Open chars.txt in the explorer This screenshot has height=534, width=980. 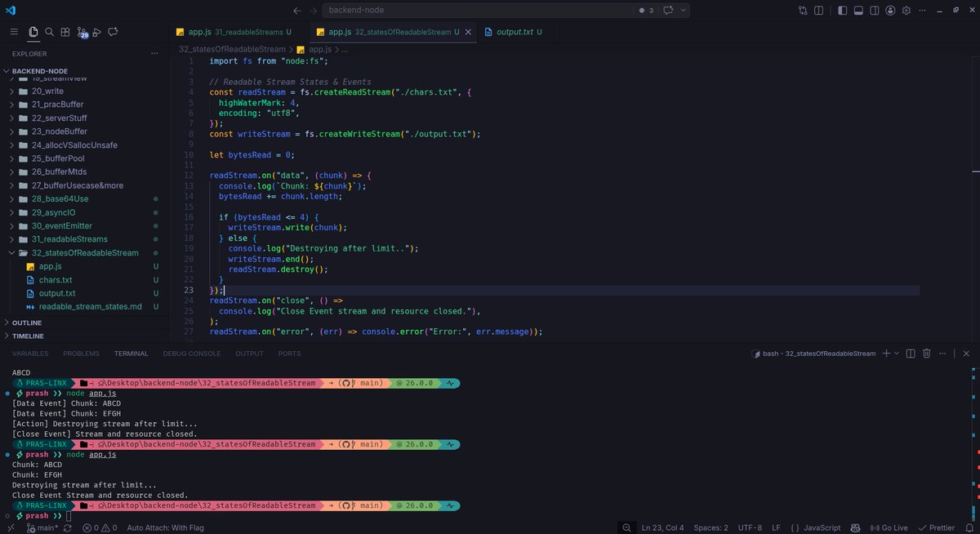pyautogui.click(x=83, y=280)
